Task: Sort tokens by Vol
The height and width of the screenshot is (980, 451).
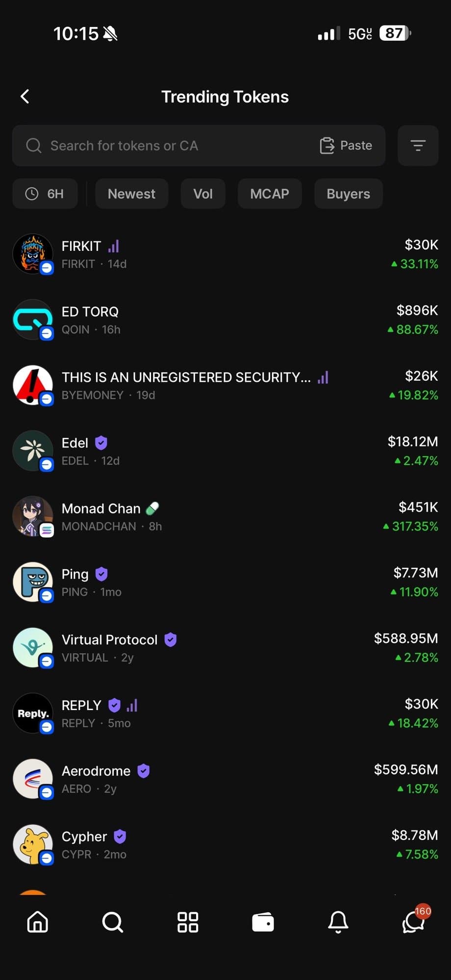Action: pyautogui.click(x=203, y=194)
